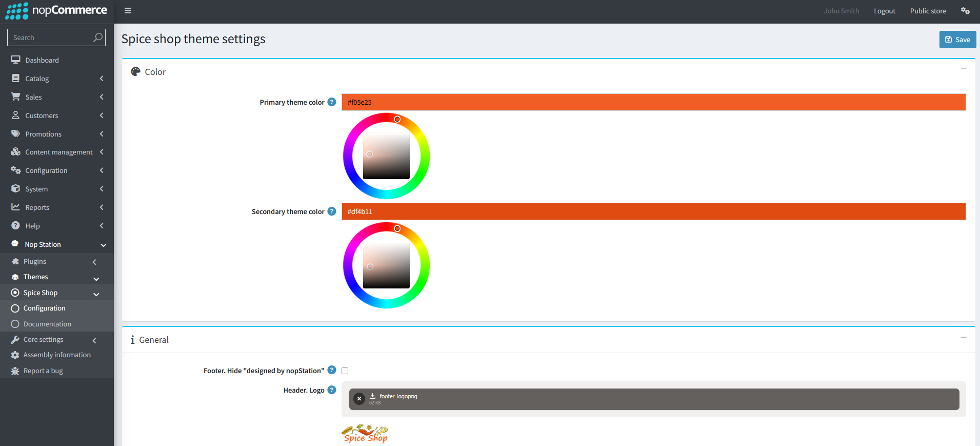Click the Plugins puzzle icon

click(15, 261)
